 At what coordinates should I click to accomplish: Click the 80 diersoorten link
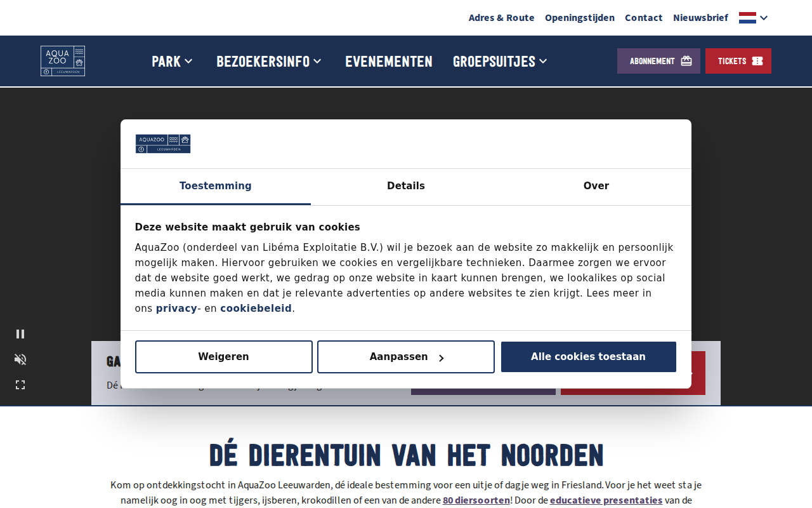(476, 500)
